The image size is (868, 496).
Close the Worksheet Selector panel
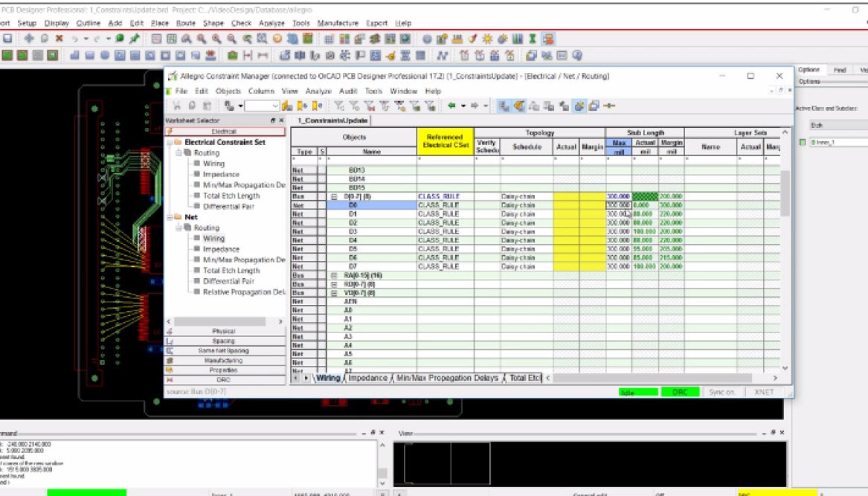pos(281,120)
